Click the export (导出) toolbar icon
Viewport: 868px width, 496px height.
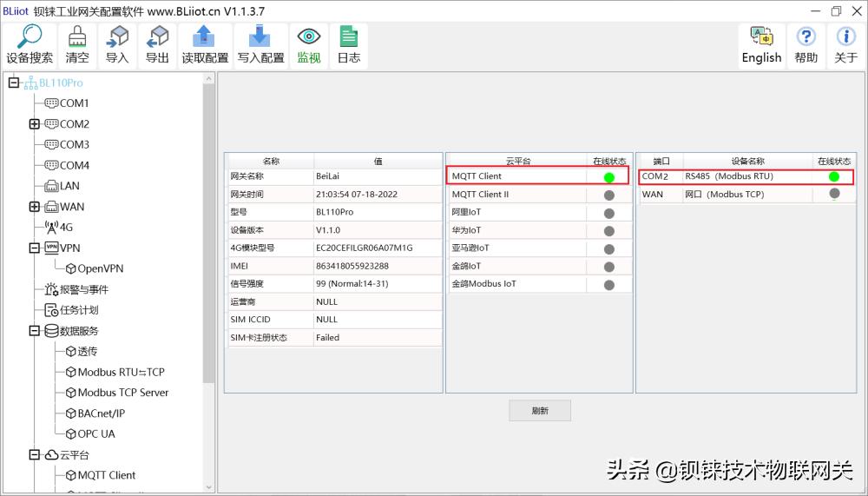(x=157, y=45)
